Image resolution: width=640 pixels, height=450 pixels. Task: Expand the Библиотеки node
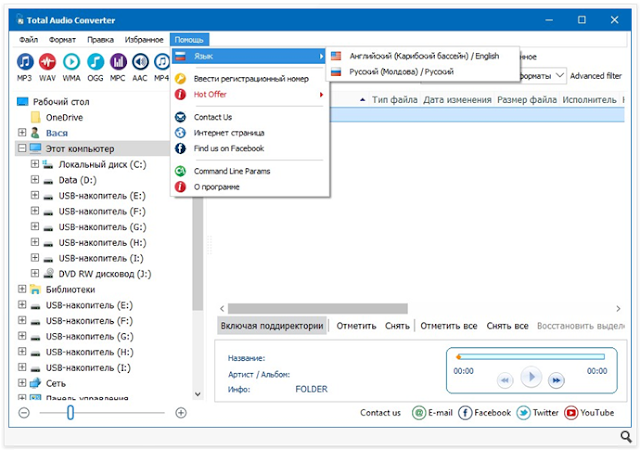click(22, 289)
